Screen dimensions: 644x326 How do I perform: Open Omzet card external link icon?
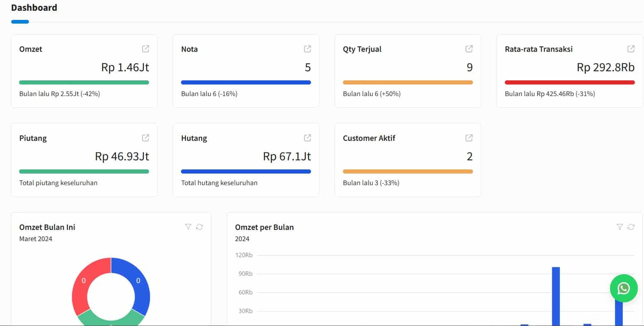point(146,49)
